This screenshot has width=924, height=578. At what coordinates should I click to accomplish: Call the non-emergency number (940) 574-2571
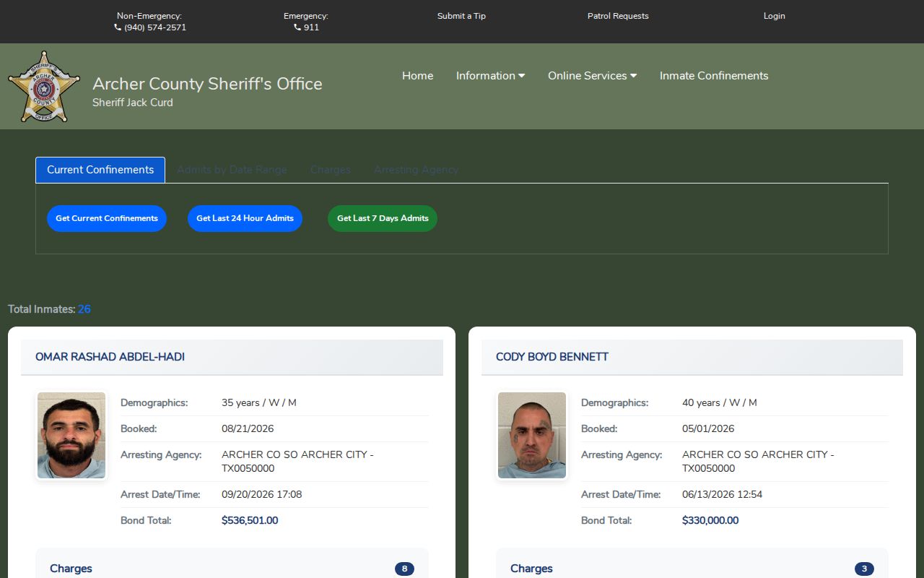coord(155,27)
